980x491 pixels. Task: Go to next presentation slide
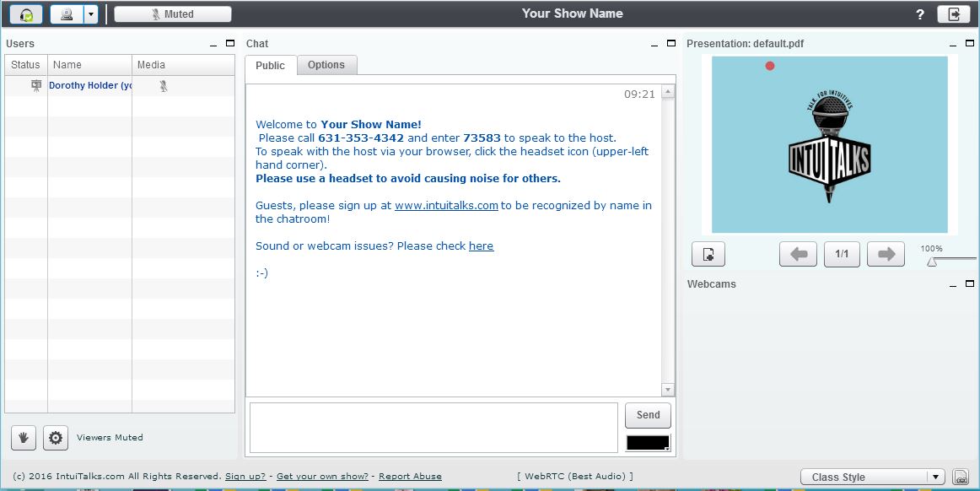[x=886, y=254]
